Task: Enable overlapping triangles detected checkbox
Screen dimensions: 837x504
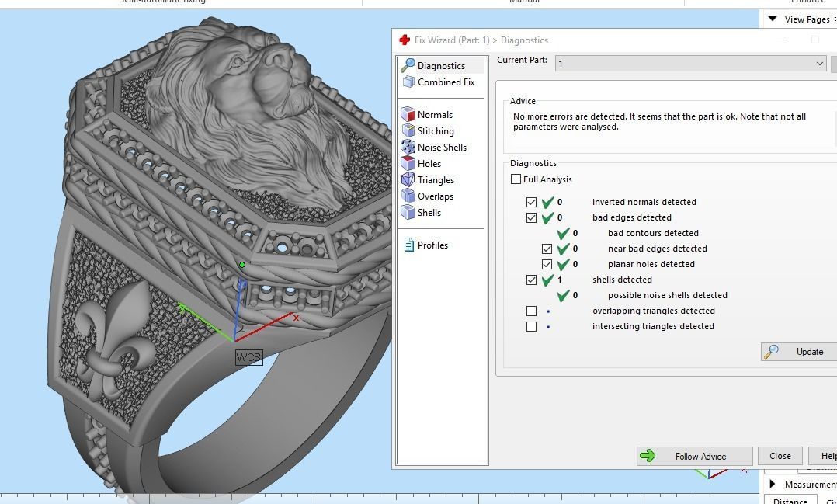Action: (531, 311)
